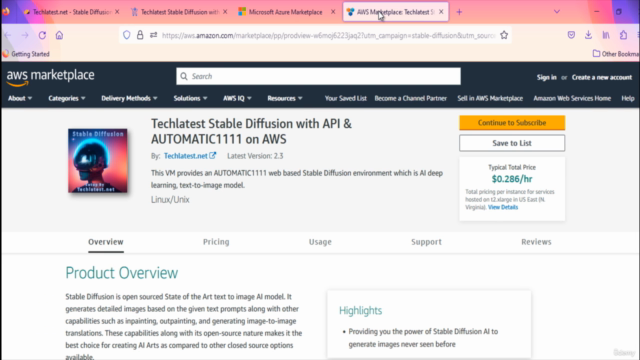Click Save to List

coord(512,143)
